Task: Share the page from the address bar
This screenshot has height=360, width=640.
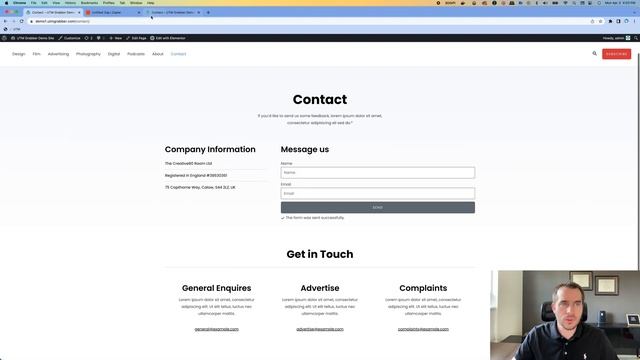Action: coord(592,21)
